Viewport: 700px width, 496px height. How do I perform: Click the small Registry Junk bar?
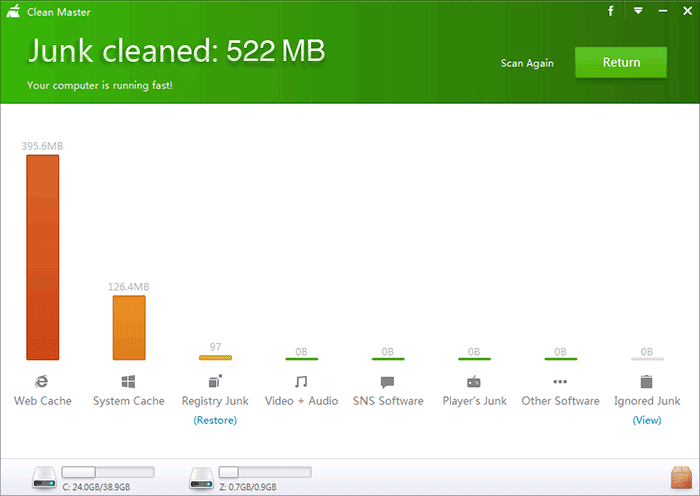(x=215, y=358)
